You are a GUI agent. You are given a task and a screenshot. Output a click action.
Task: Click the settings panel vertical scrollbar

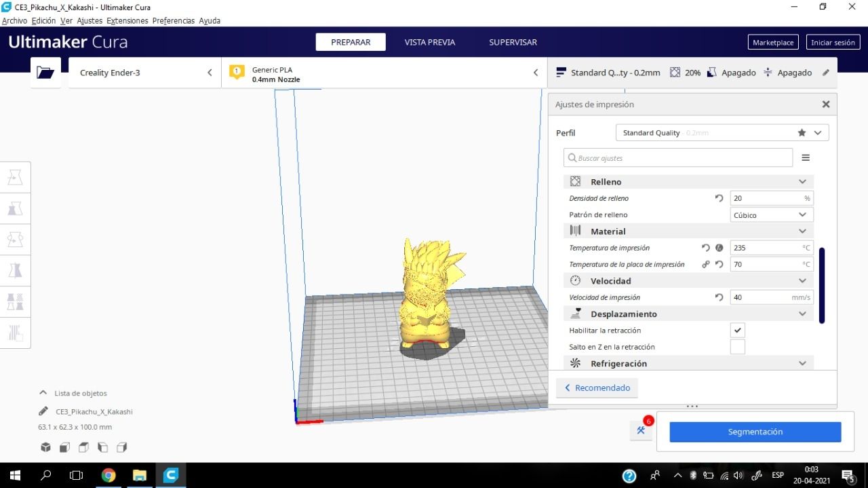(x=822, y=285)
